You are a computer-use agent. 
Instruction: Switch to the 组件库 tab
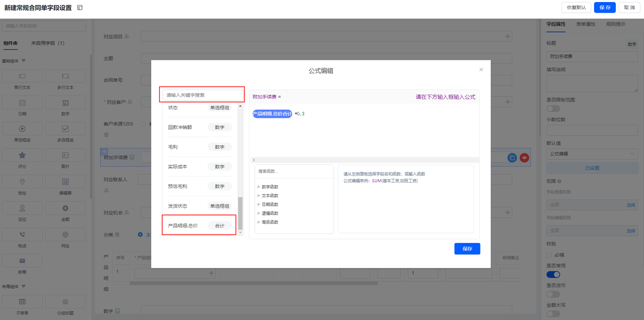[10, 43]
